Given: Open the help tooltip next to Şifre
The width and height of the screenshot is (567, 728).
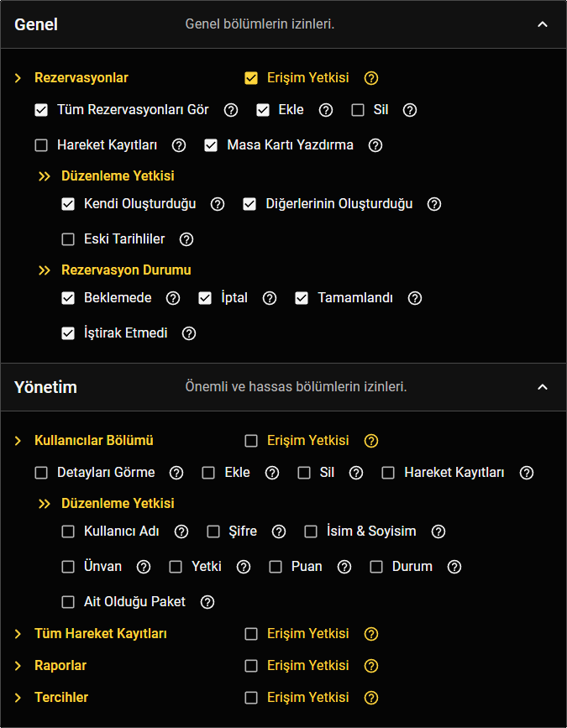Looking at the screenshot, I should coord(278,531).
